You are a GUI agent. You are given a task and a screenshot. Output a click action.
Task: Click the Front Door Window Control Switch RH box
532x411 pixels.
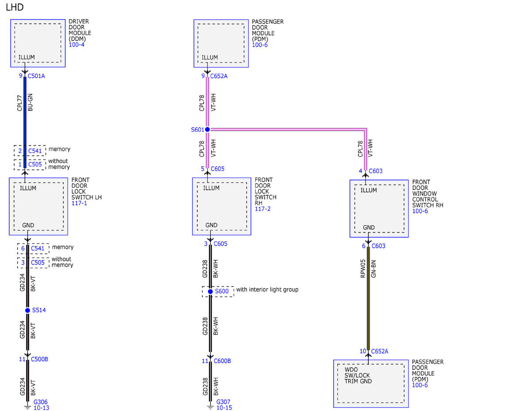(379, 208)
